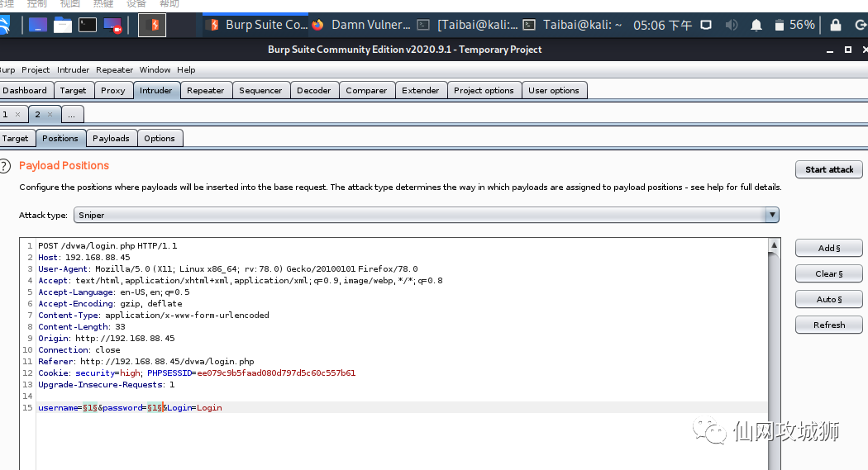This screenshot has height=470, width=868.
Task: Open the blue desktop icon in the panel
Action: click(x=38, y=25)
